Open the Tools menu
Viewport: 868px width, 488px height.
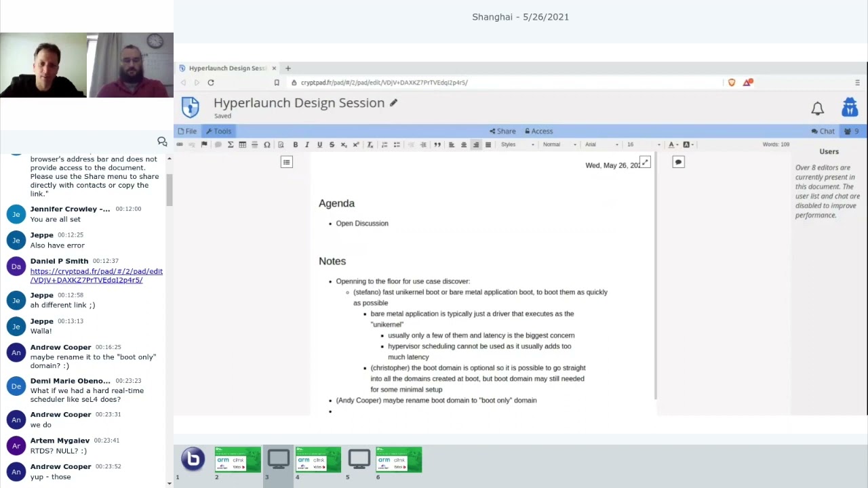(218, 131)
